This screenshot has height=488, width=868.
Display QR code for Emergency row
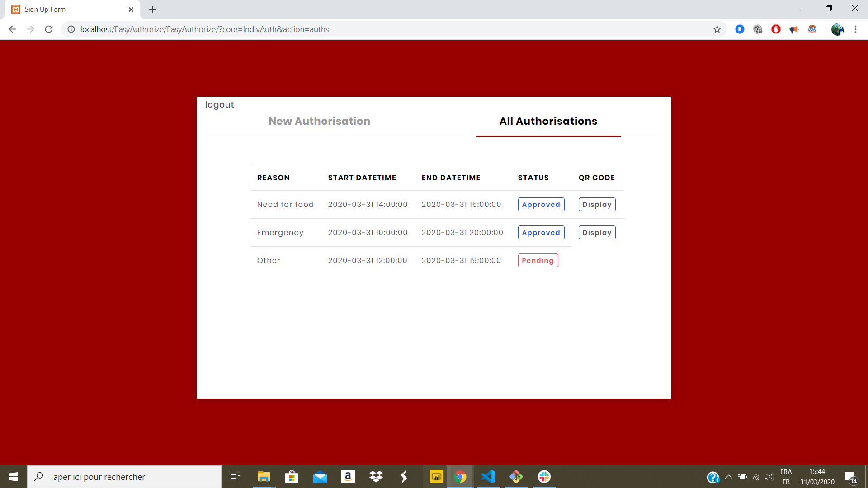pos(597,233)
